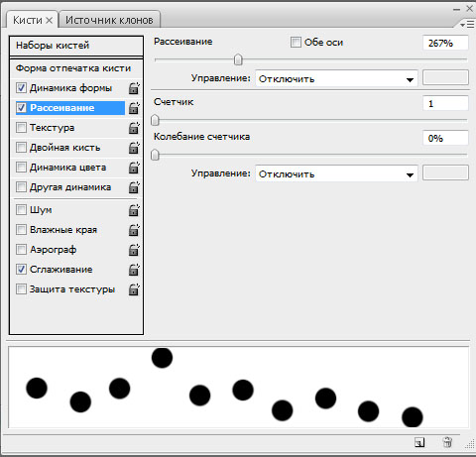Click the delete brush trash icon
476x457 pixels.
click(447, 442)
